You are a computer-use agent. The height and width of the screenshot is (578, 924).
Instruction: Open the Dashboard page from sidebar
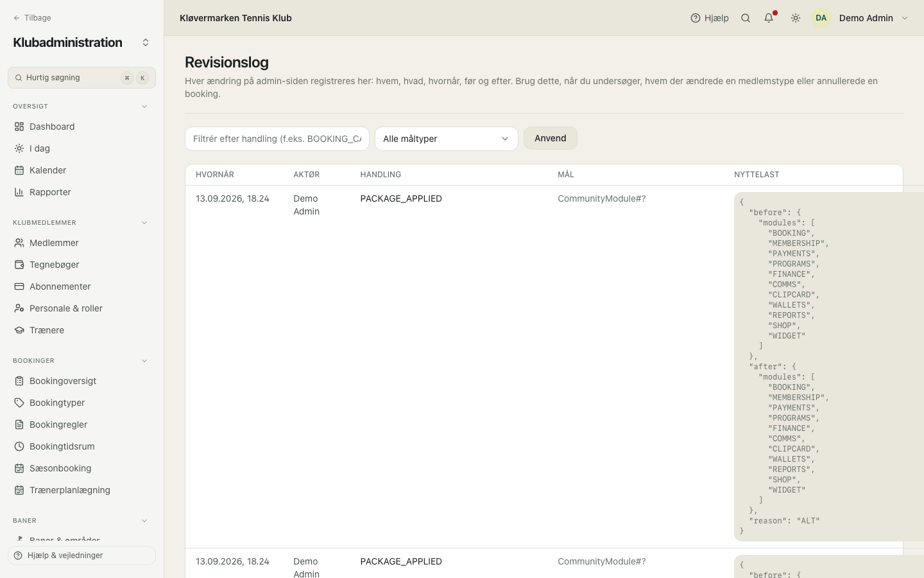(81, 127)
